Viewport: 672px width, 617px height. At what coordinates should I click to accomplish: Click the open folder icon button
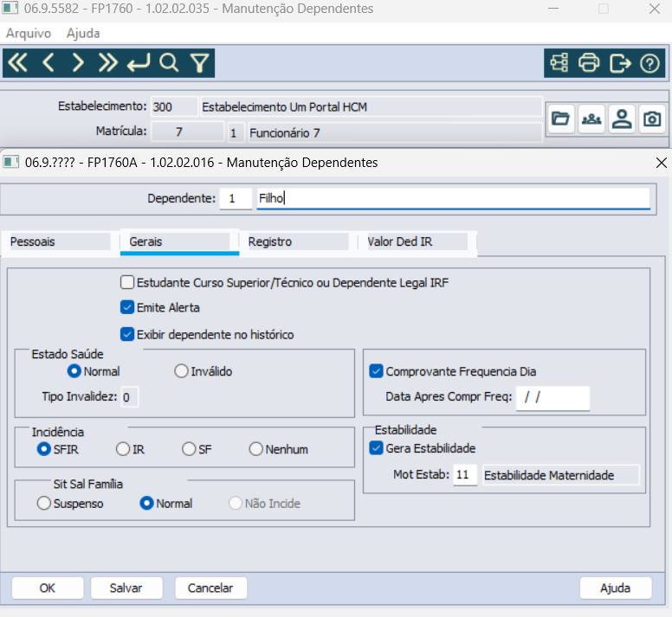tap(560, 119)
